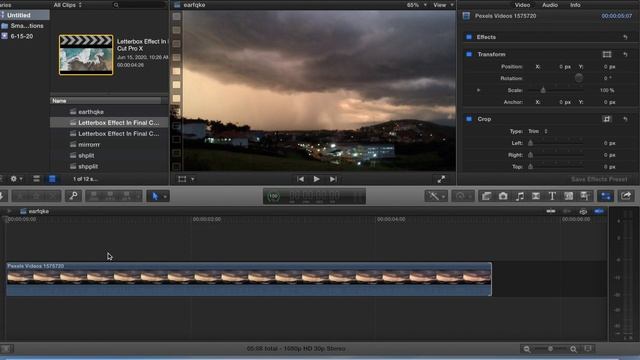Adjust the Scale slider handle
The height and width of the screenshot is (360, 640).
tap(543, 90)
